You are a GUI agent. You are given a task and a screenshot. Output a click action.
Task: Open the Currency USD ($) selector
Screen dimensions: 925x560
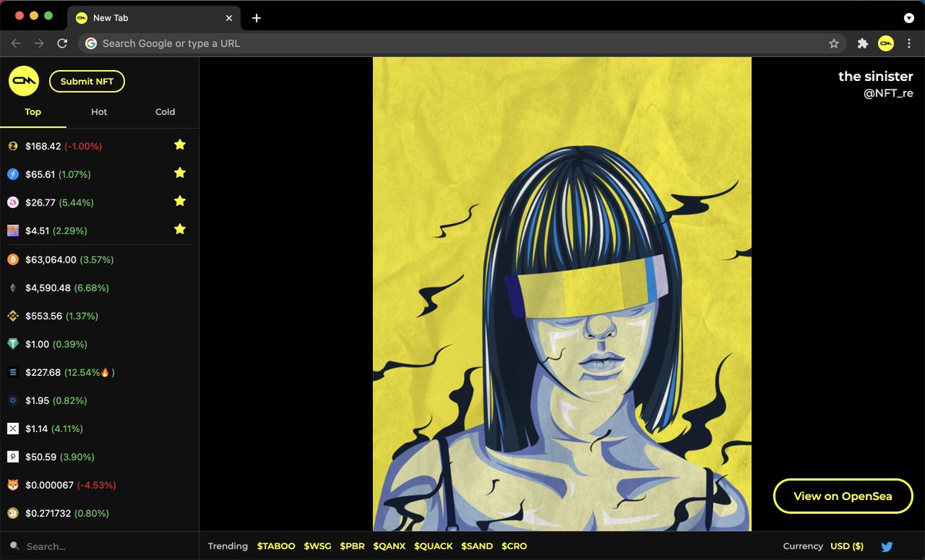pyautogui.click(x=846, y=546)
